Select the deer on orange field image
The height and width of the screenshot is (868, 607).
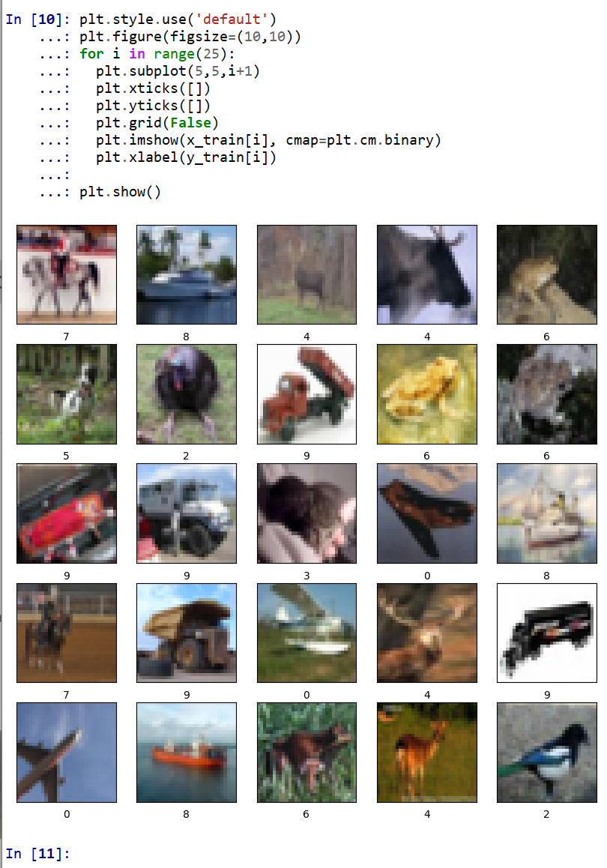pos(426,753)
